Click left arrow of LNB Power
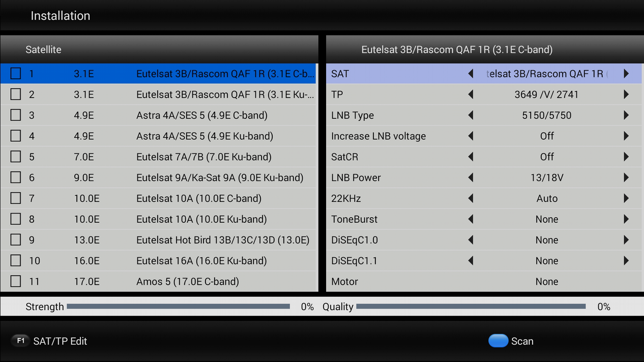644x362 pixels. (471, 177)
